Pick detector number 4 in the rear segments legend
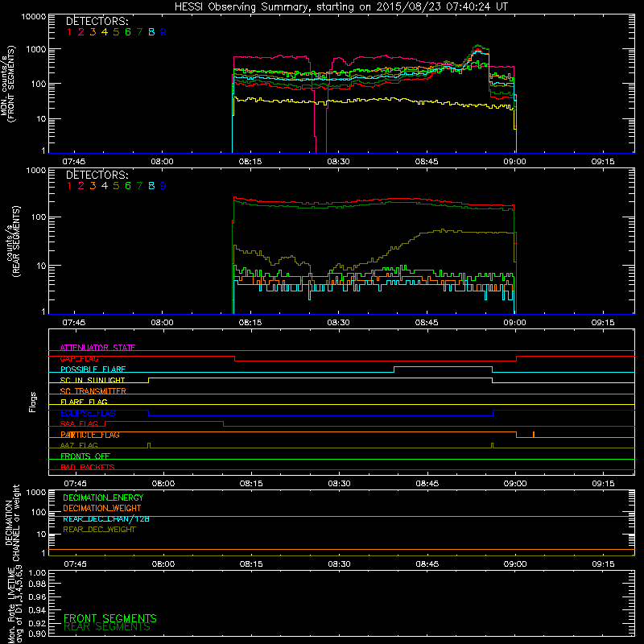The image size is (644, 644). pos(105,186)
